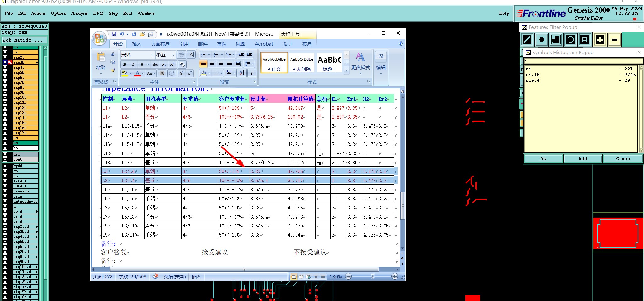The height and width of the screenshot is (301, 644).
Task: Switch to the Acrobat ribbon tab
Action: click(264, 44)
